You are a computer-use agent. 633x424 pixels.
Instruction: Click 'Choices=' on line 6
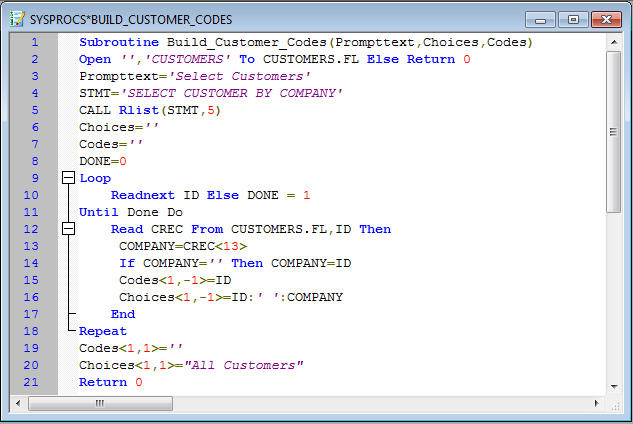[111, 127]
